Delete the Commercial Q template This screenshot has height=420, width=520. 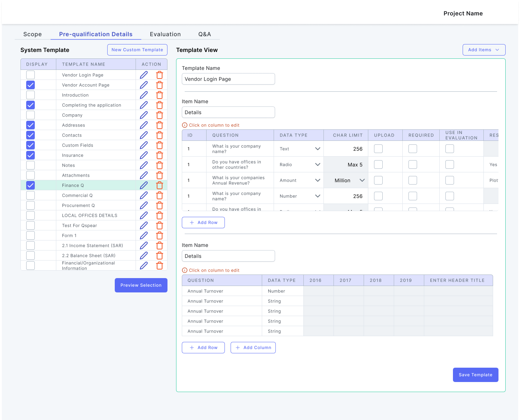click(159, 195)
